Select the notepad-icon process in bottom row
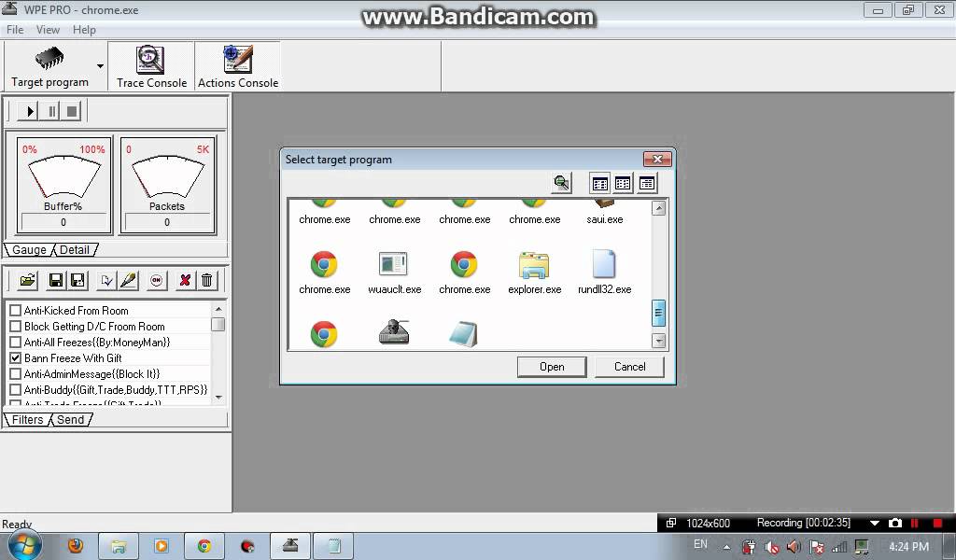The width and height of the screenshot is (956, 560). point(463,333)
